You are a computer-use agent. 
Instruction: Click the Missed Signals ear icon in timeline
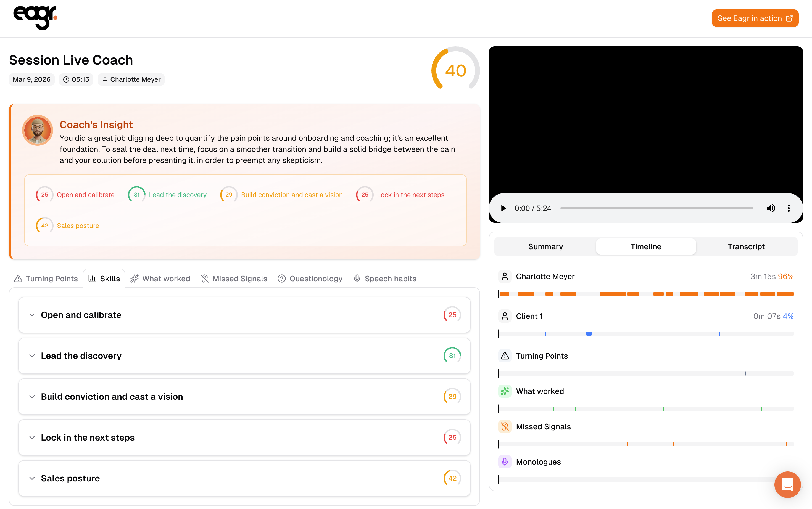505,426
